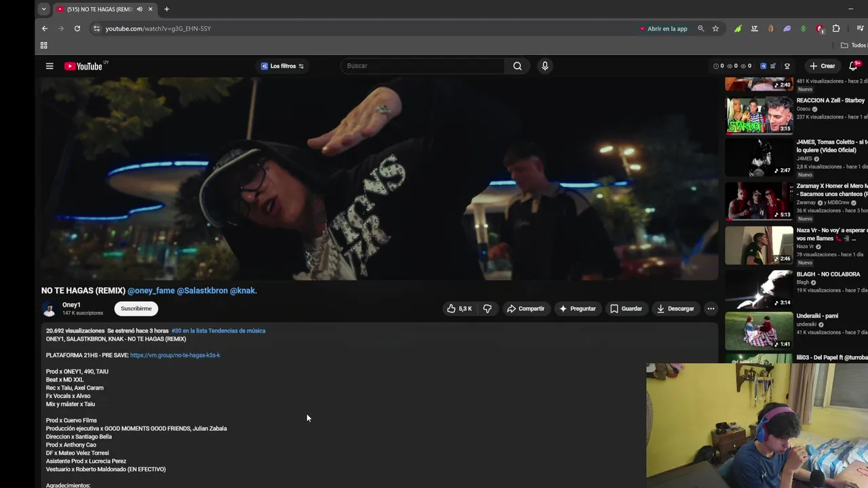The image size is (868, 488).
Task: Subscribe to Oney1 with Suscribirme
Action: click(x=136, y=308)
